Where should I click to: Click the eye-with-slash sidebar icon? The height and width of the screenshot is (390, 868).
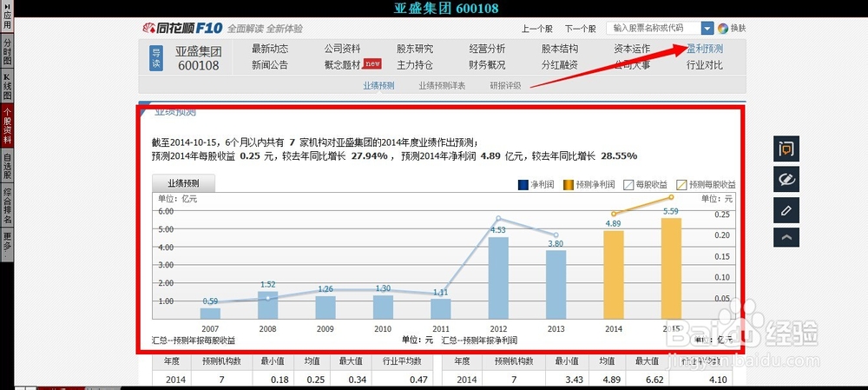(x=786, y=180)
